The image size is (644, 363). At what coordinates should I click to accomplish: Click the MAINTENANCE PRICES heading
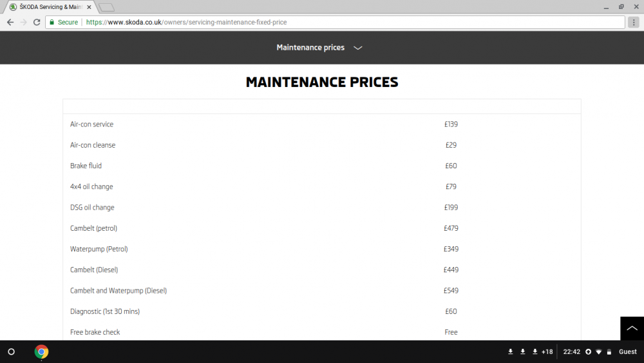pos(322,83)
